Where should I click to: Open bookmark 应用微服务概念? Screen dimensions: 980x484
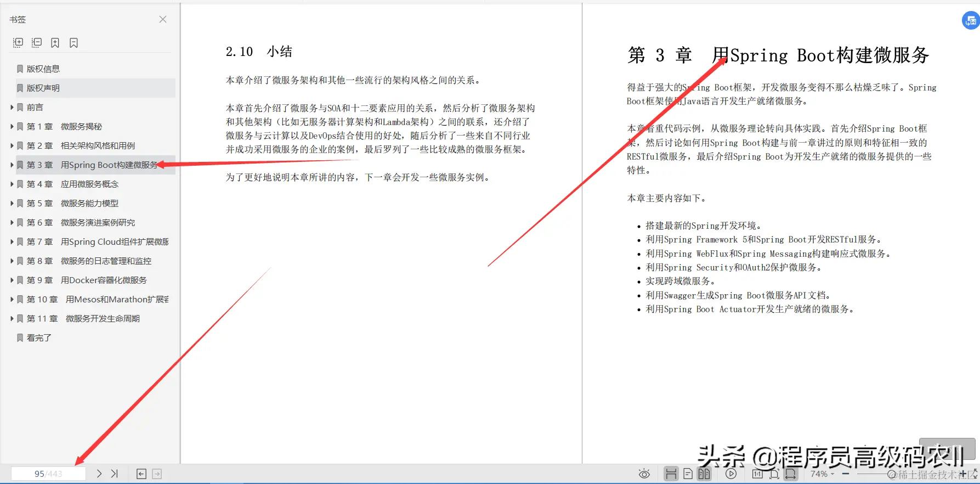89,184
